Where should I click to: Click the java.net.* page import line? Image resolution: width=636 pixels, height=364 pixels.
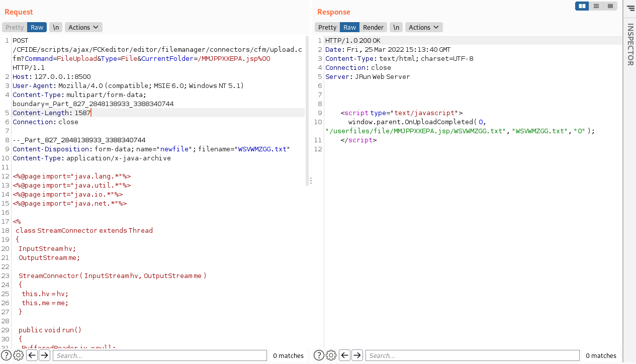[x=70, y=203]
